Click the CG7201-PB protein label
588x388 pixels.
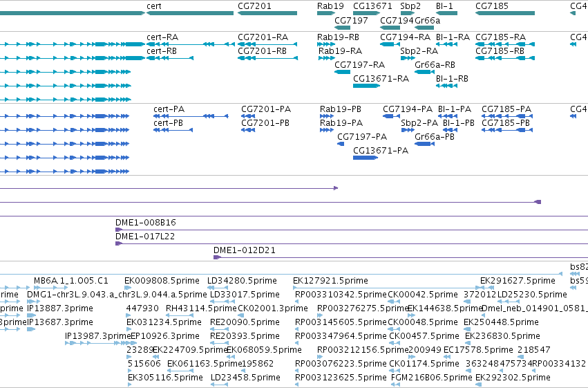click(265, 123)
